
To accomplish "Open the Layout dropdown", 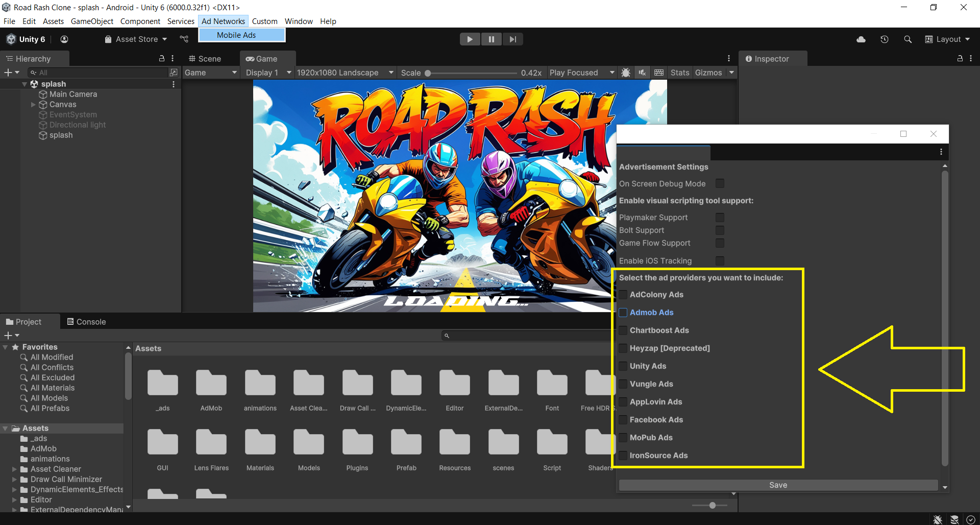I will (x=947, y=39).
